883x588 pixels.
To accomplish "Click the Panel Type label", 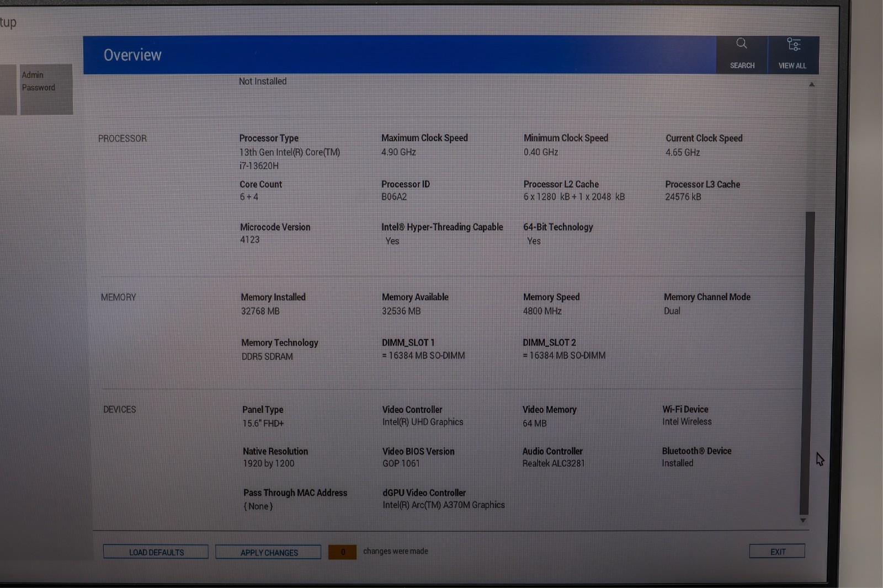I will pyautogui.click(x=263, y=410).
